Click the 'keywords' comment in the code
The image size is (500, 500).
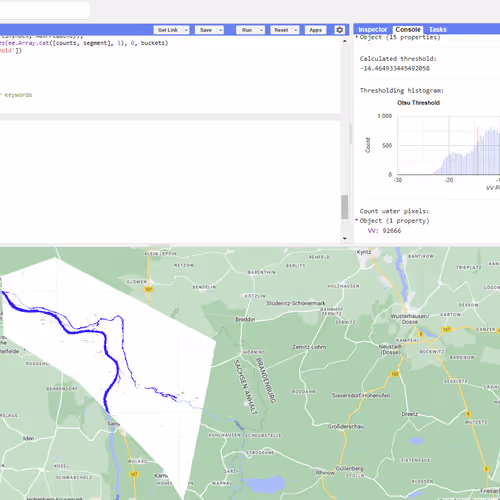[18, 95]
